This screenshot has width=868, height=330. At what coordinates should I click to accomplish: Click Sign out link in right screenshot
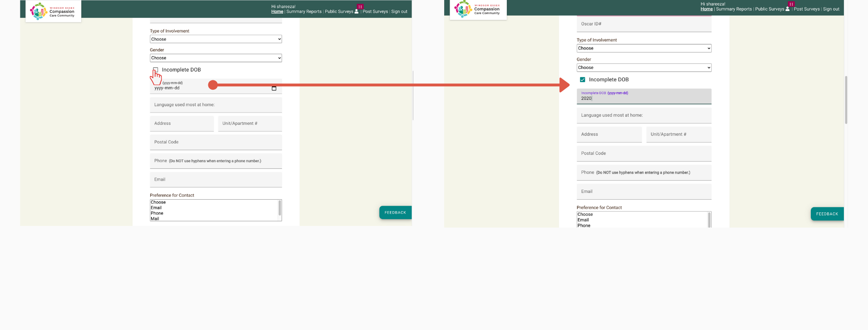[x=831, y=9]
